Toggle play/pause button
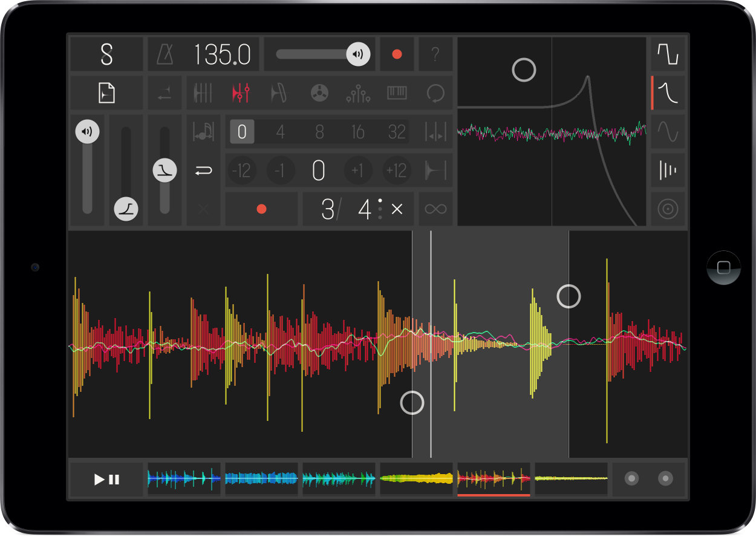 [106, 480]
